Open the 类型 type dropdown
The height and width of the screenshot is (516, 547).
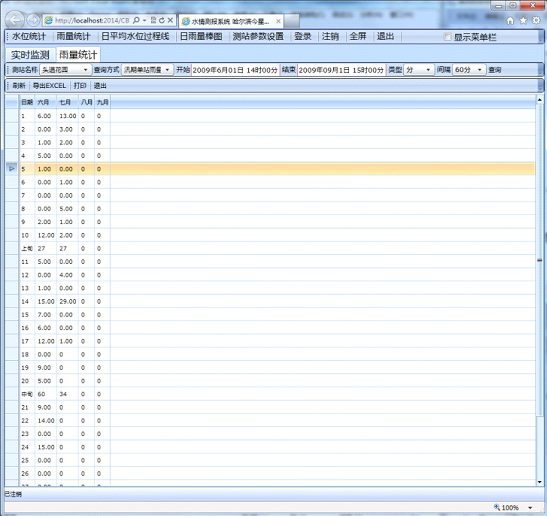[428, 70]
